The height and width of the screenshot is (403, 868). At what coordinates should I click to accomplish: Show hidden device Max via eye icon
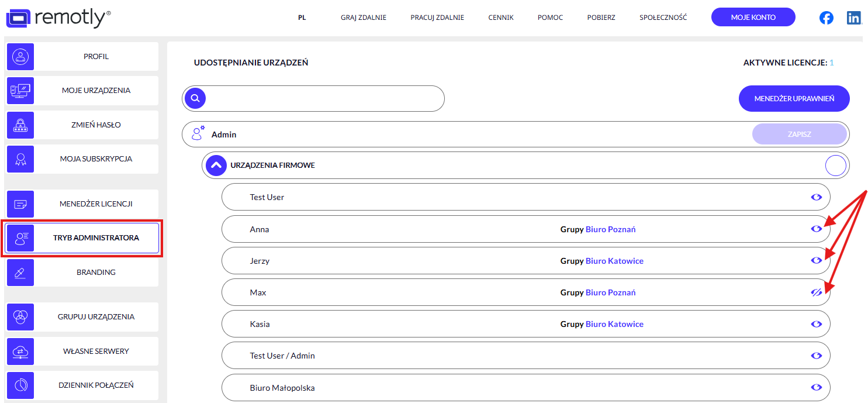[x=816, y=292]
